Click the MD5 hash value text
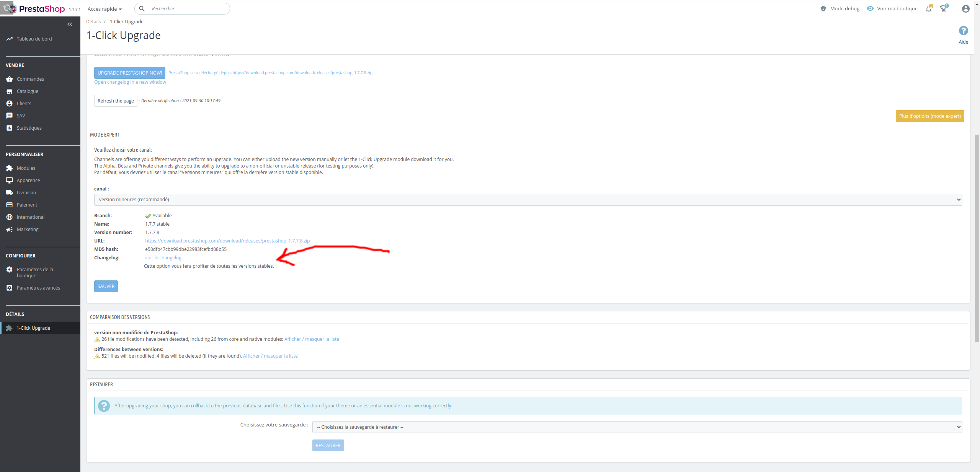980x472 pixels. [186, 249]
